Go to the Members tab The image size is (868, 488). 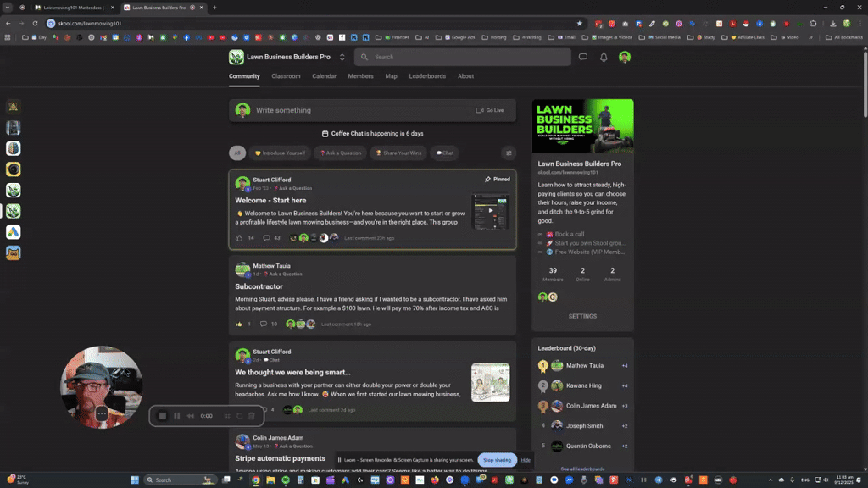point(361,76)
